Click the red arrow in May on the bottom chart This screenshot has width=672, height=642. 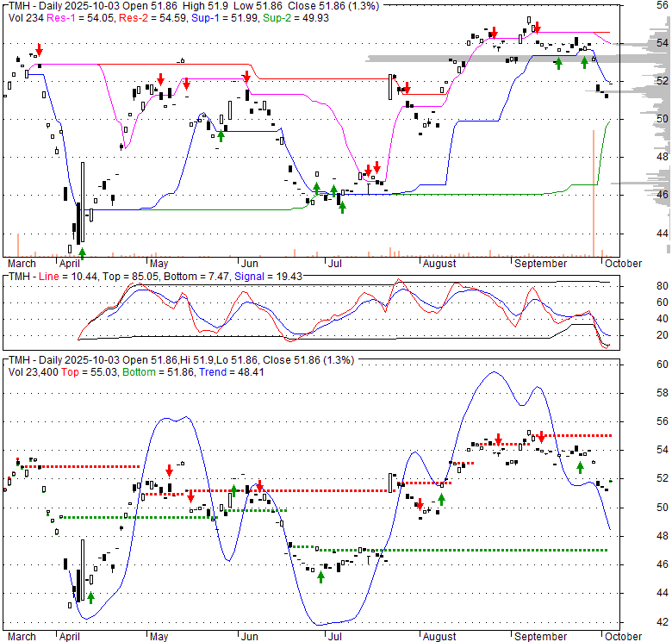coord(170,471)
